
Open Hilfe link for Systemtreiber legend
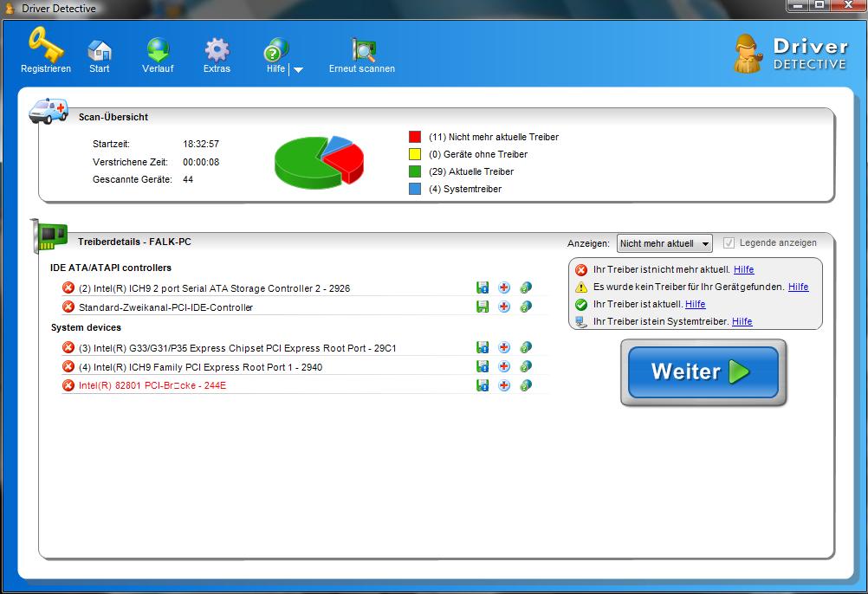click(742, 321)
